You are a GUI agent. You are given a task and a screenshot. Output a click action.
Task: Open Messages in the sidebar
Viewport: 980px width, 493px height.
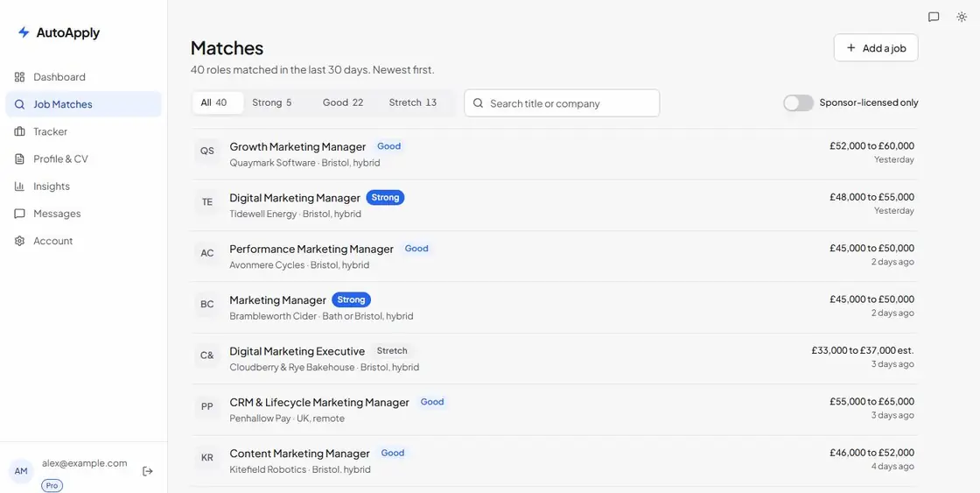(83, 214)
